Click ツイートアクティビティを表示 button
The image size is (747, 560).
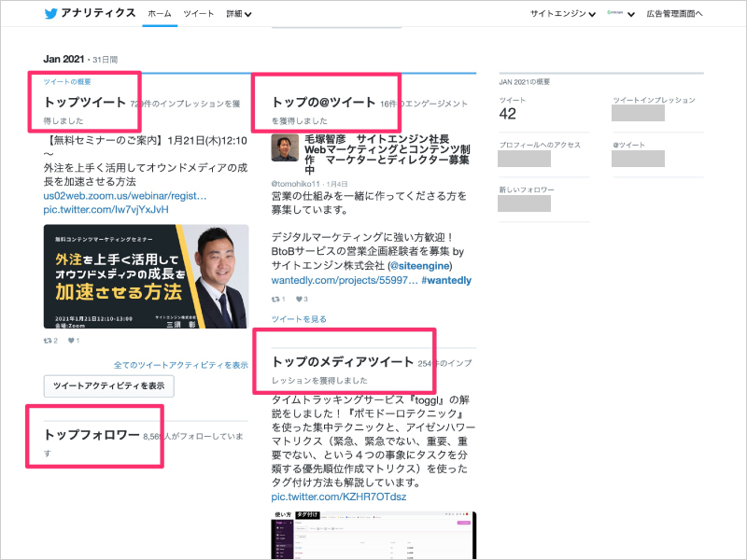(x=108, y=385)
